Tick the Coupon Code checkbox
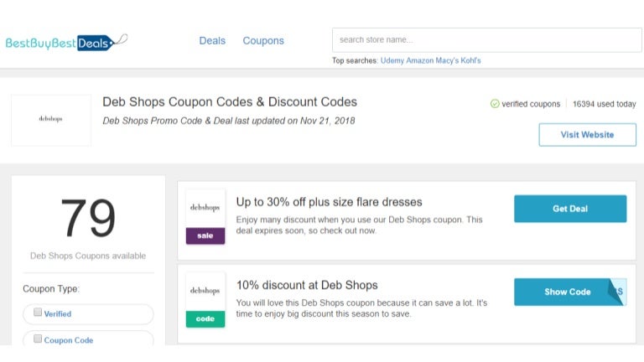This screenshot has width=644, height=362. (x=38, y=339)
